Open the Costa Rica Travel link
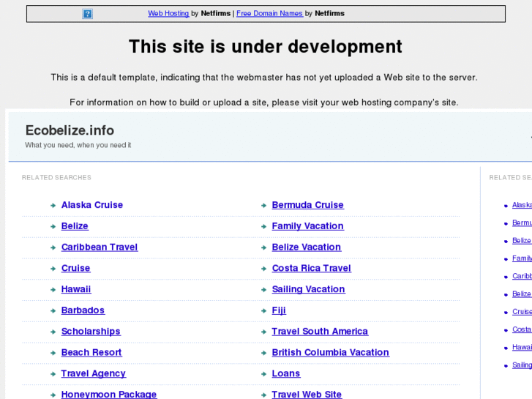The width and height of the screenshot is (532, 399). [312, 268]
